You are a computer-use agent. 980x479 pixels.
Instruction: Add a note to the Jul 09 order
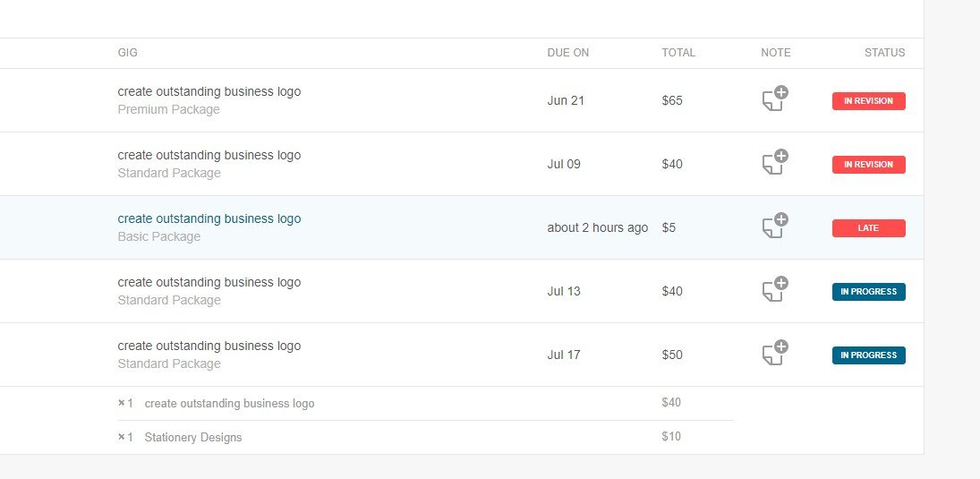[x=775, y=163]
